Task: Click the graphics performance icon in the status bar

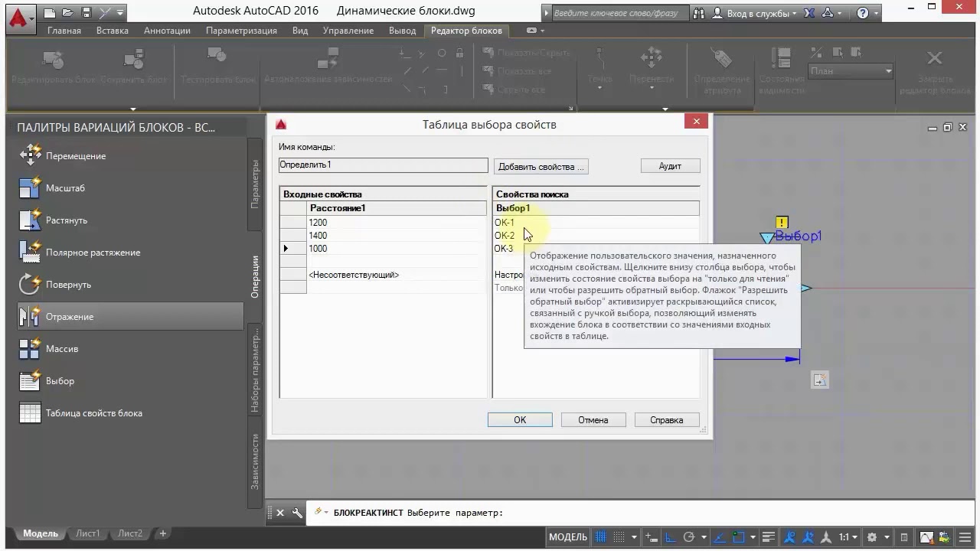Action: (x=927, y=537)
